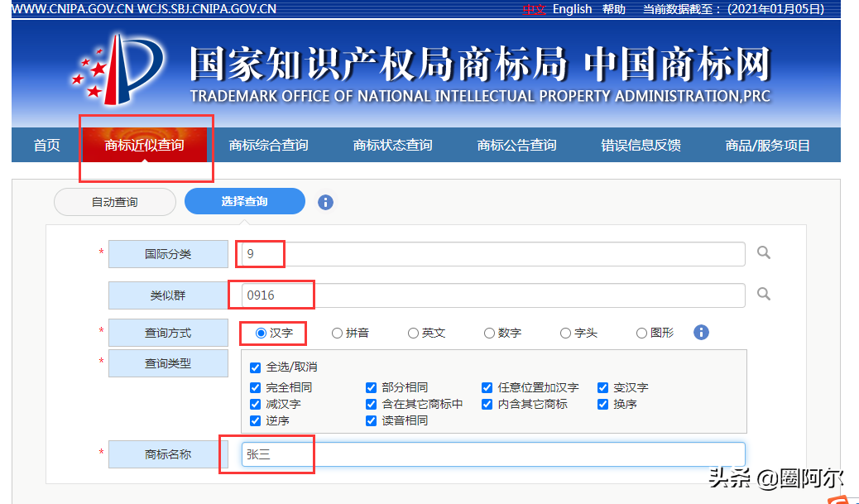Switch language to 中文
The width and height of the screenshot is (859, 504).
[x=535, y=9]
